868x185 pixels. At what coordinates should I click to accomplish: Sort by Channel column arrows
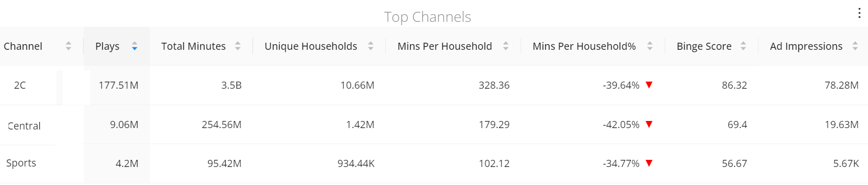pos(68,46)
